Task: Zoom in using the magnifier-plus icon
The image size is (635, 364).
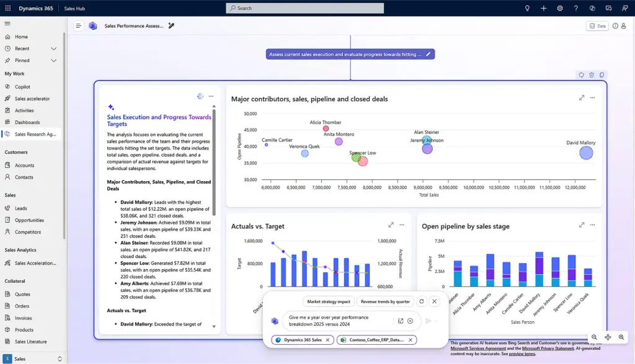Action: click(621, 337)
